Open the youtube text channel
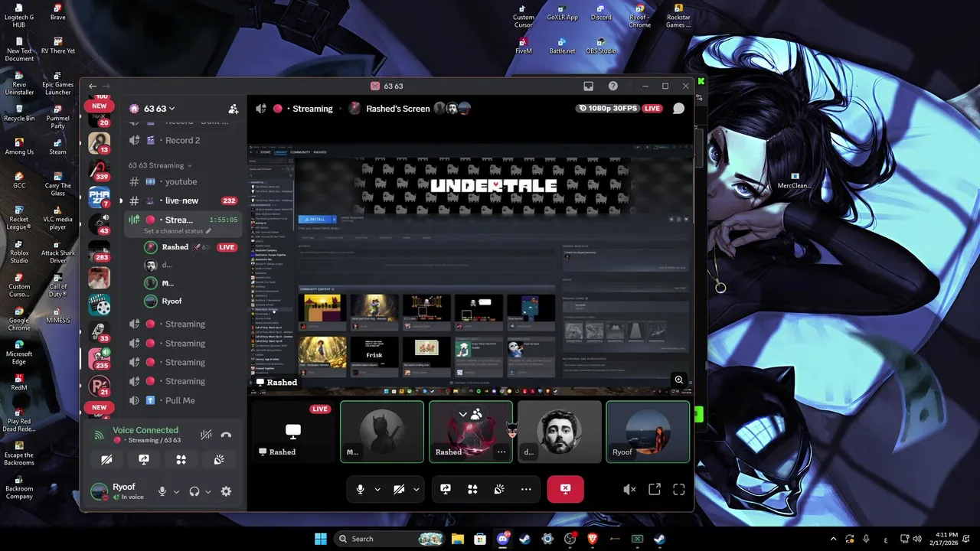 (183, 181)
